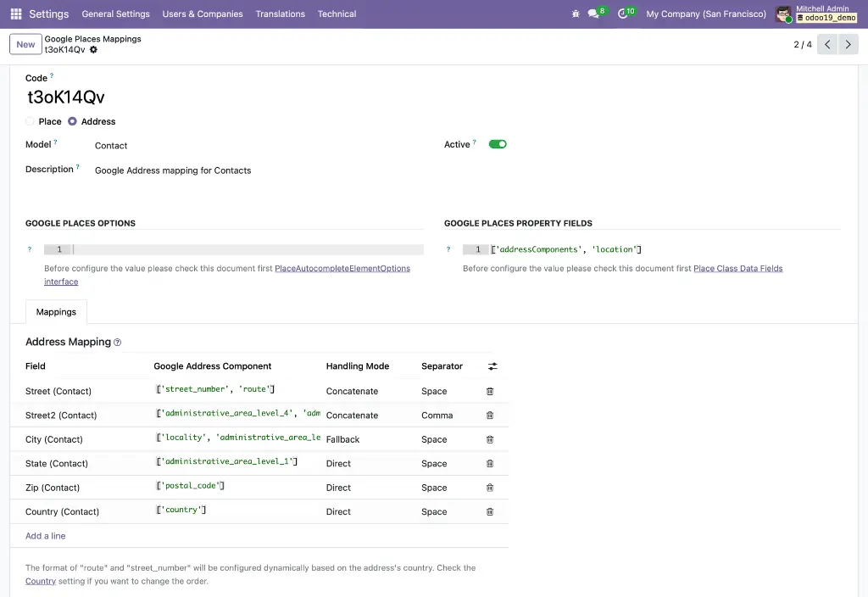
Task: Click the Mitchell Admin avatar
Action: click(x=783, y=14)
